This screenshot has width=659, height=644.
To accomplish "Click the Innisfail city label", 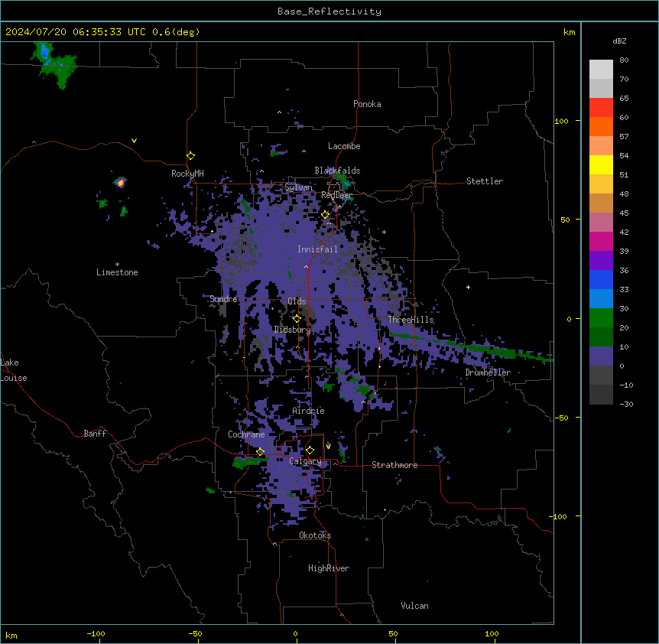I will click(317, 249).
